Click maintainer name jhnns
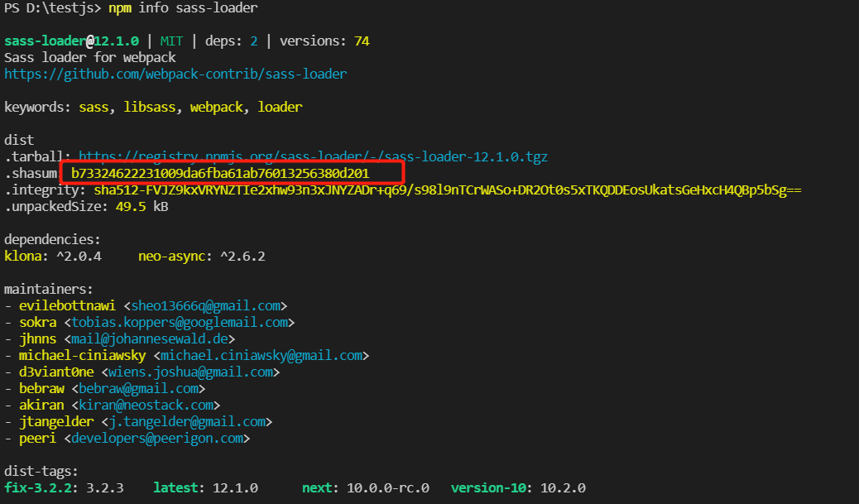Viewport: 859px width, 504px height. tap(38, 339)
